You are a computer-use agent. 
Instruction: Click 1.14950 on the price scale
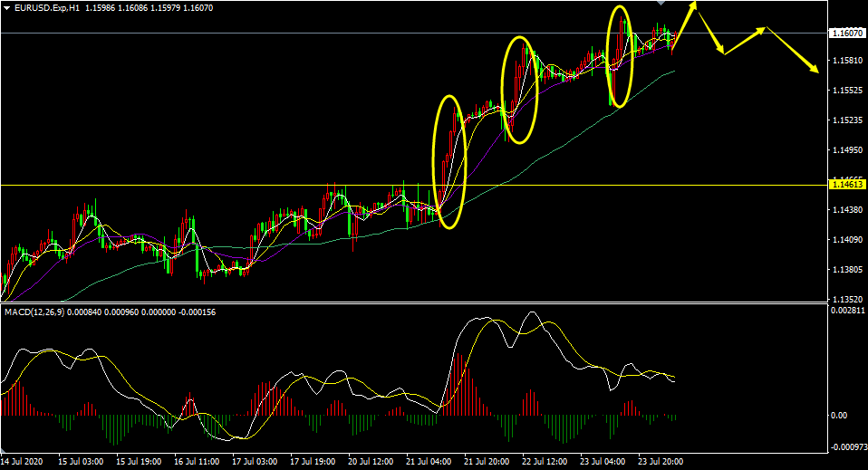pos(847,150)
